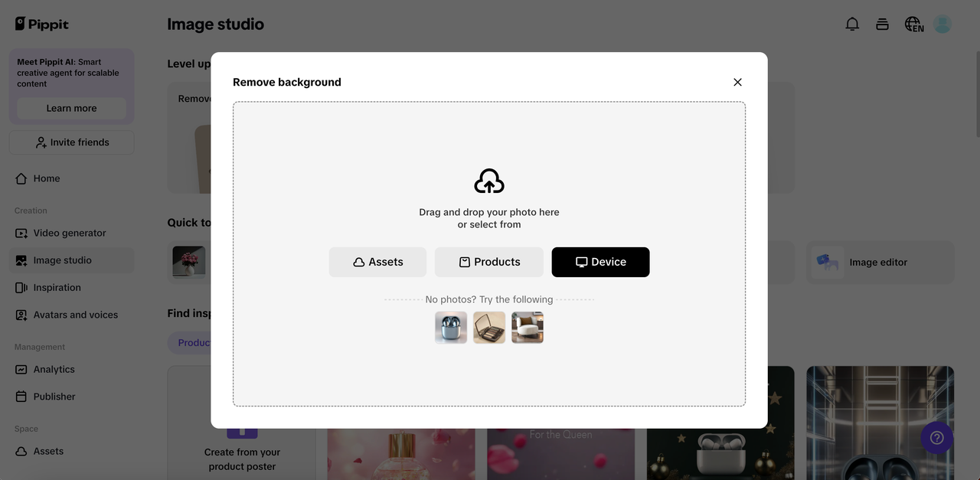The image size is (980, 480).
Task: Click the Pippit logo
Action: 42,24
